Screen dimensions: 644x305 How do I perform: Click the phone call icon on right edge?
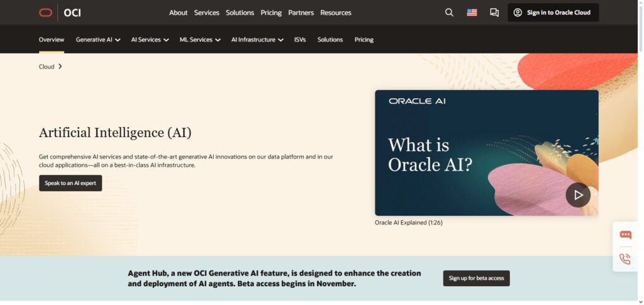625,259
